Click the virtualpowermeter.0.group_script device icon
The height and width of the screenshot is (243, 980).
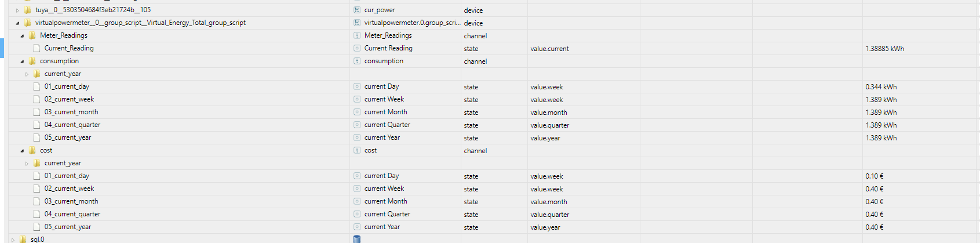pyautogui.click(x=357, y=23)
